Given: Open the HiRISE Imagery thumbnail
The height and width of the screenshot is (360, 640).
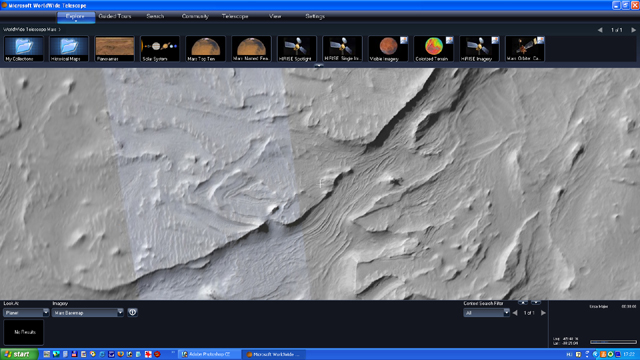Looking at the screenshot, I should (x=479, y=49).
